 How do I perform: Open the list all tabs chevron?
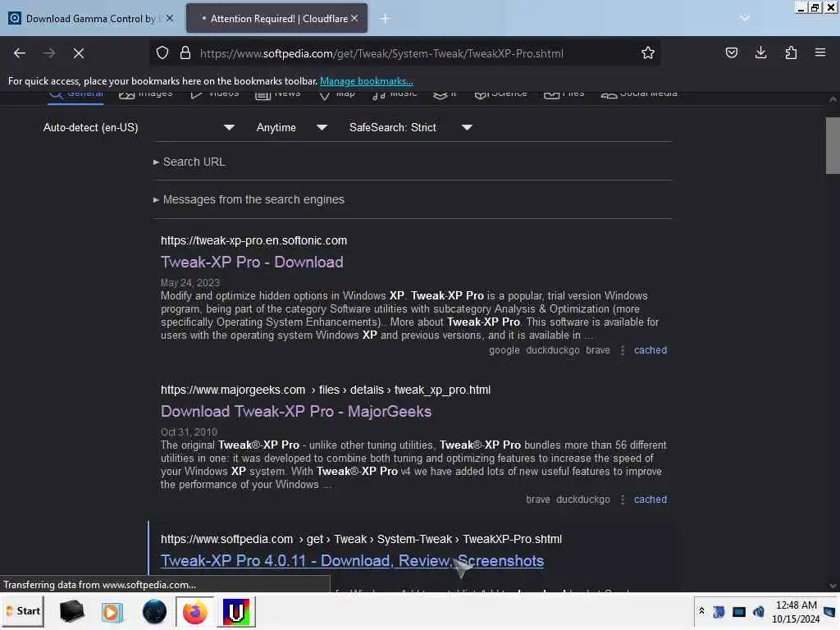pos(745,18)
